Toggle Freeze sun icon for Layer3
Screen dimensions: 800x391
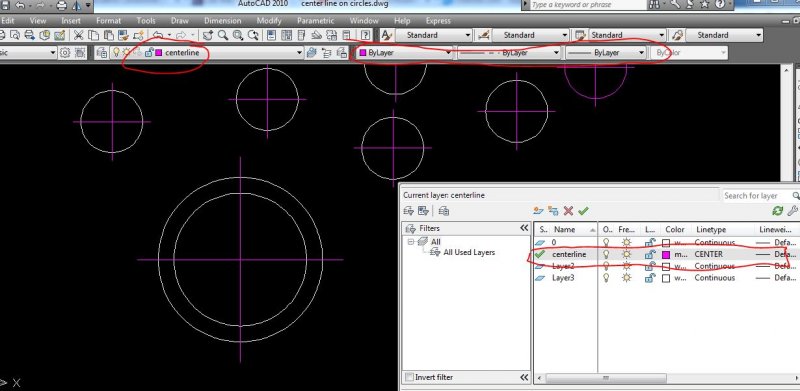tap(626, 278)
